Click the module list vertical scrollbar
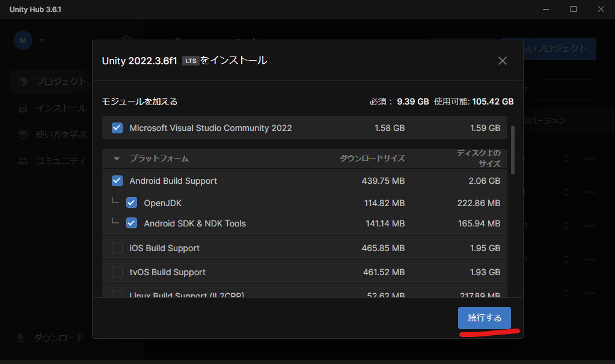This screenshot has height=364, width=615. tap(513, 150)
